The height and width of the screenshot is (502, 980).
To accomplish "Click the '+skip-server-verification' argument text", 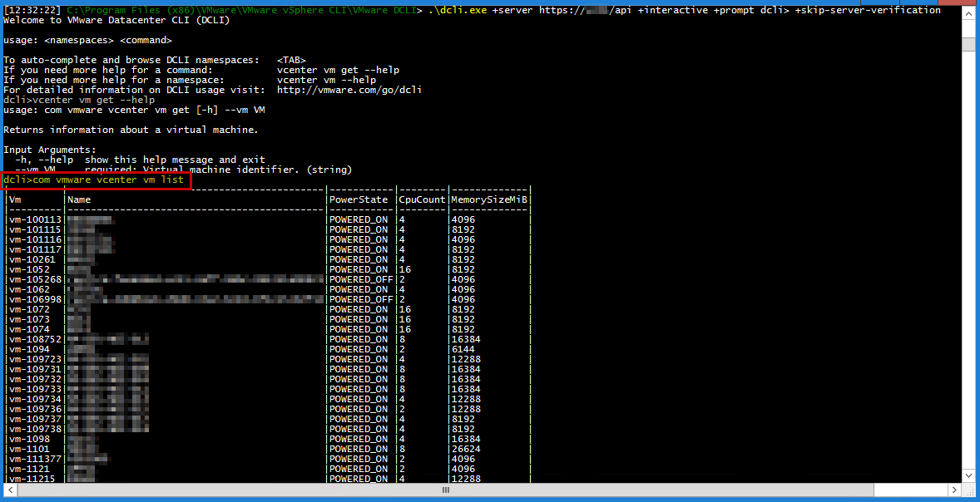I will pyautogui.click(x=868, y=10).
